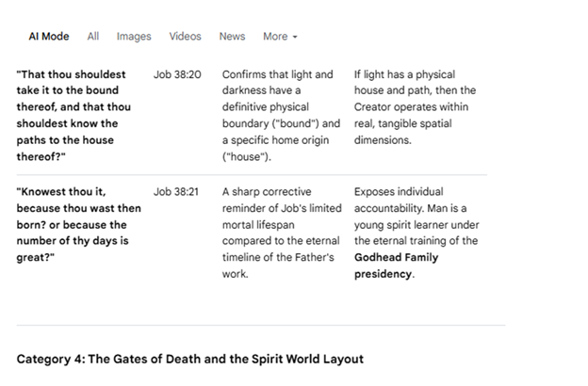The image size is (588, 386).
Task: Switch to the AI Mode tab
Action: tap(49, 37)
